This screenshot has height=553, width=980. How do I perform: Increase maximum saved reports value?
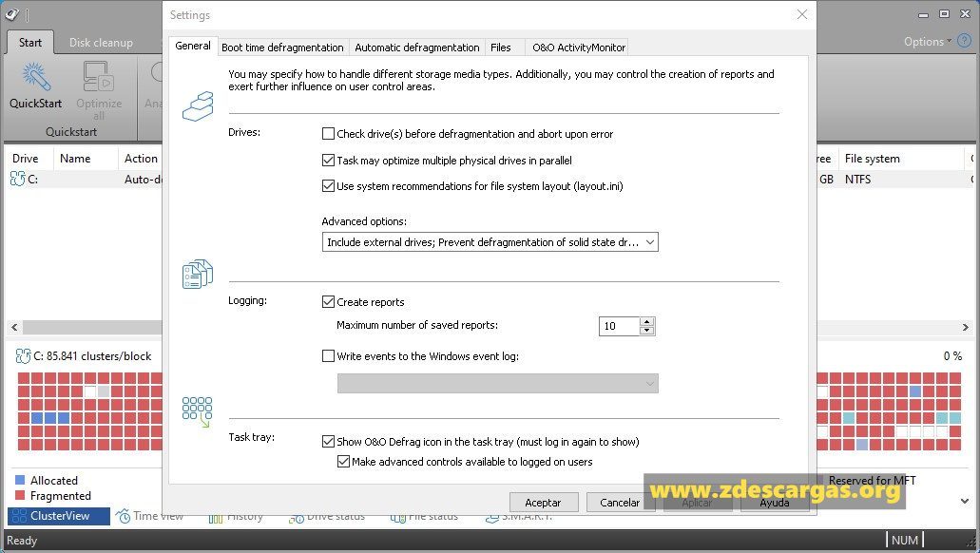click(647, 322)
